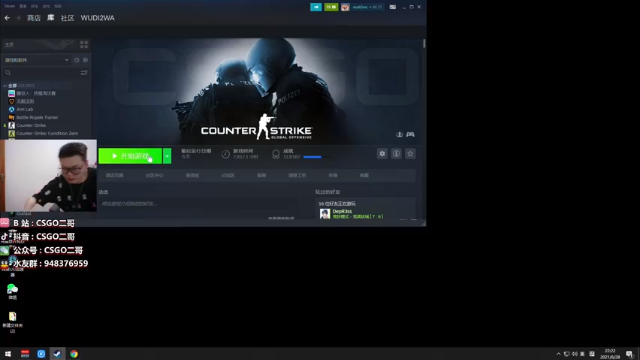Open the 创意工坊 workshop tab
Viewport: 640px width, 360px height.
click(x=297, y=175)
